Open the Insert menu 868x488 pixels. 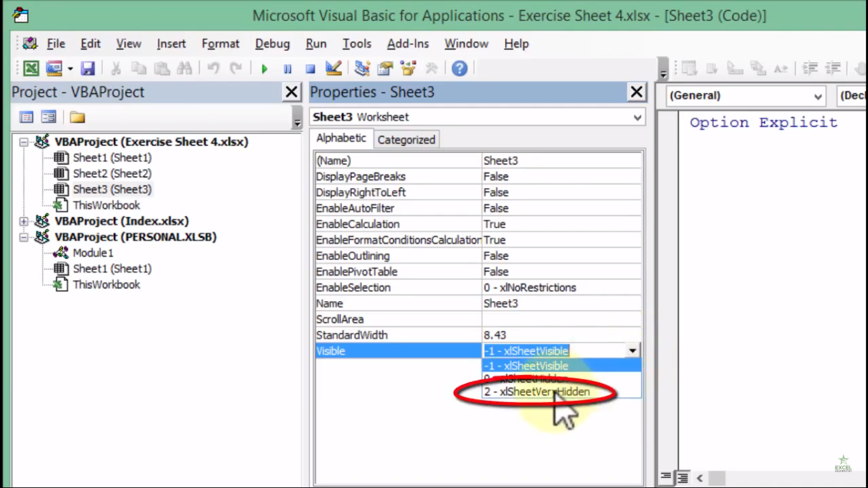pos(172,44)
